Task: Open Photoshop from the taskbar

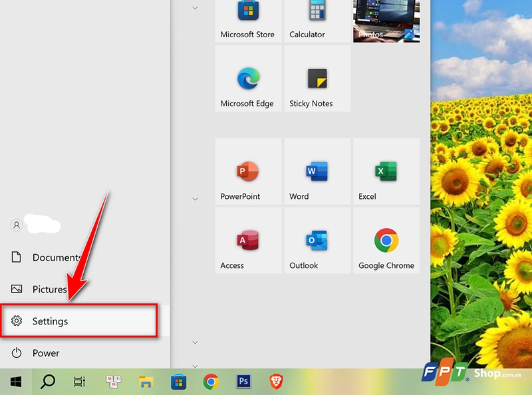Action: tap(243, 382)
